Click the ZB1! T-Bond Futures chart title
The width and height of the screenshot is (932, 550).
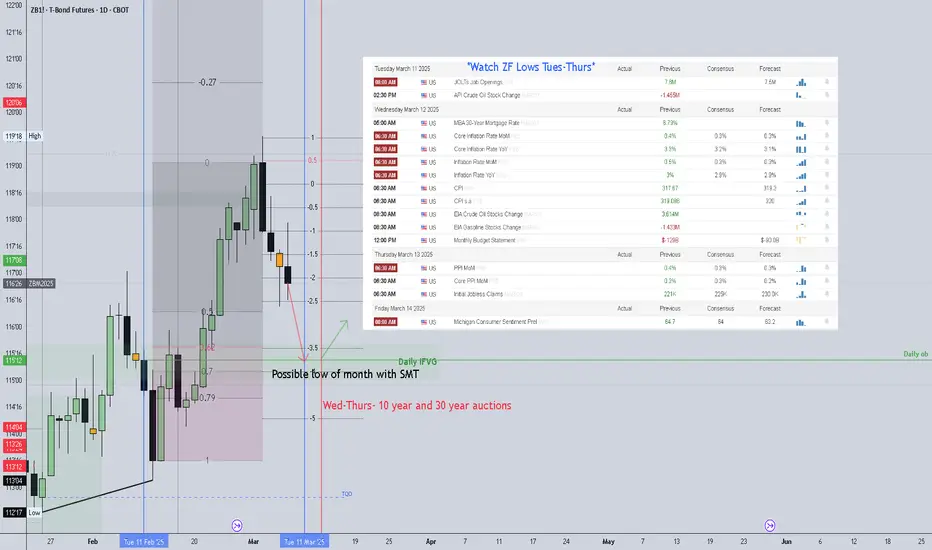[80, 10]
